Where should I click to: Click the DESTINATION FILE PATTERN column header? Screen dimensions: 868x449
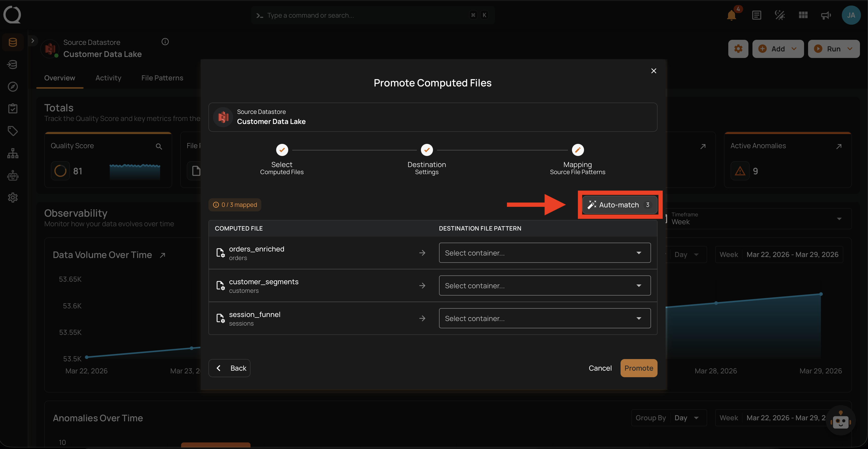pyautogui.click(x=480, y=228)
